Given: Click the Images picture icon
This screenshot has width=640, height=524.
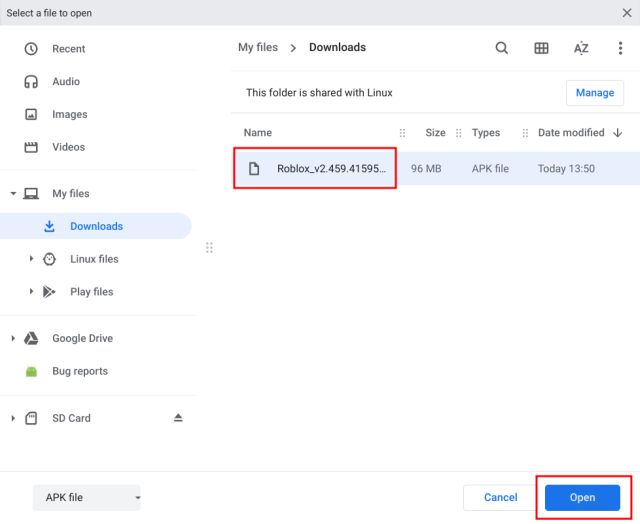Looking at the screenshot, I should click(31, 114).
